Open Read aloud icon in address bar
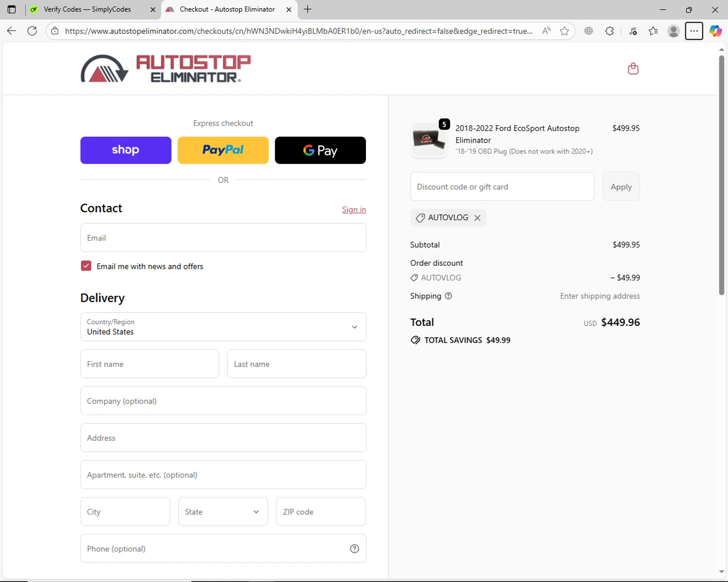 pos(546,31)
